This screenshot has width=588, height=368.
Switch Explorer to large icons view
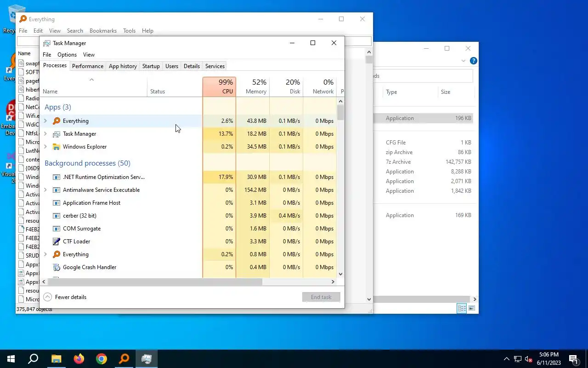point(472,308)
